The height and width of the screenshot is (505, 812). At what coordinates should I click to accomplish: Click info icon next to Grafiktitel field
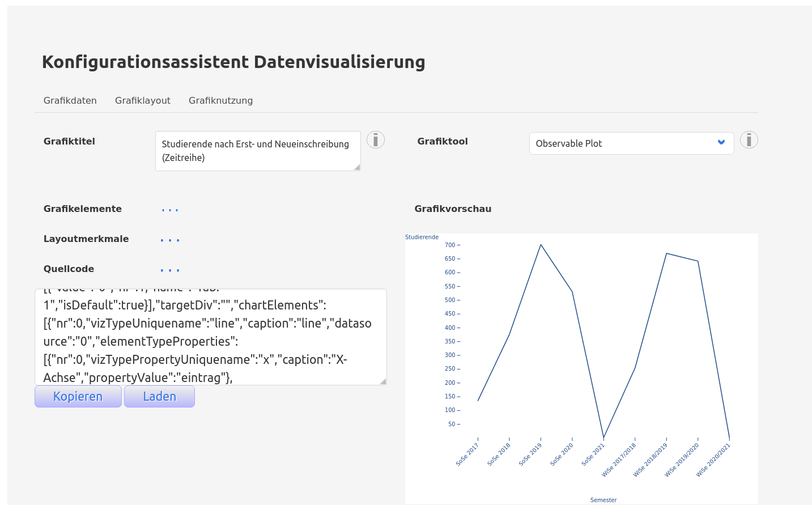[375, 140]
